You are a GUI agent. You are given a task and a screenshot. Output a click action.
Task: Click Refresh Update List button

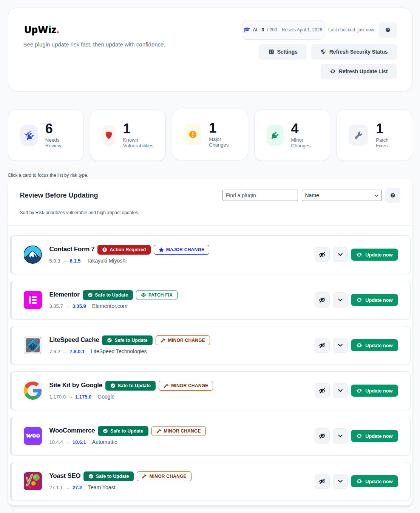click(x=359, y=71)
